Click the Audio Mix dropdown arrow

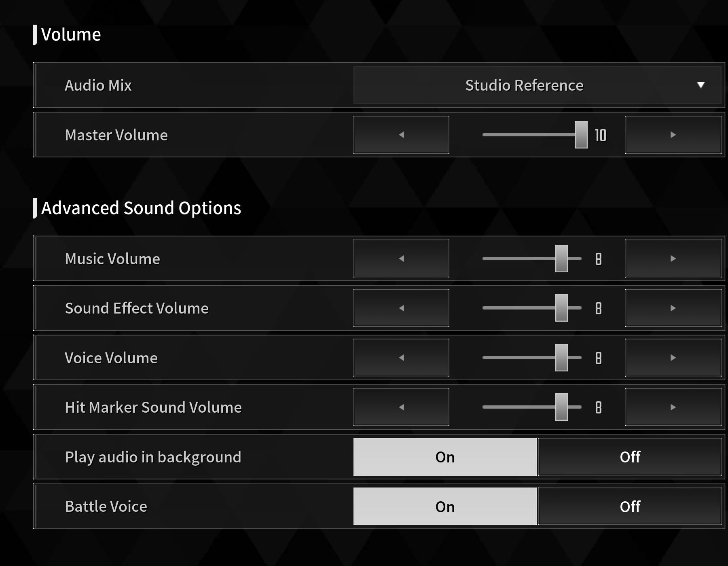701,85
